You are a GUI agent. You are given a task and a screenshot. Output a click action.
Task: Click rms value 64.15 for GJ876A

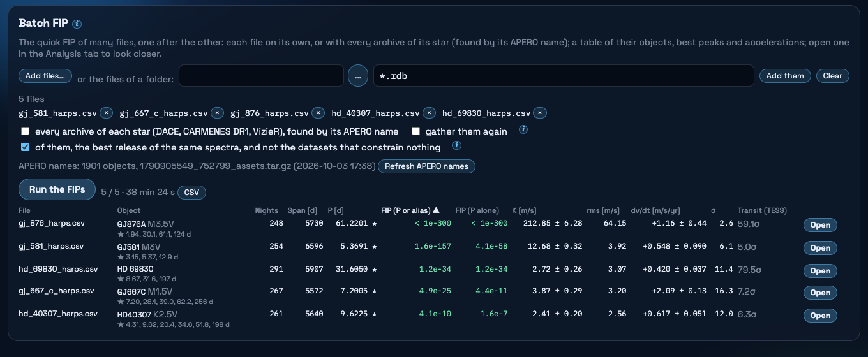click(x=615, y=223)
